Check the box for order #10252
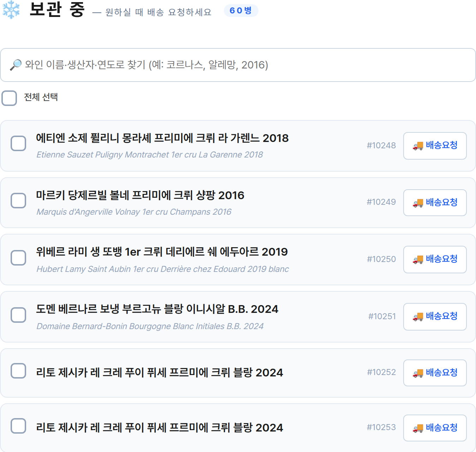The height and width of the screenshot is (452, 476). [18, 370]
